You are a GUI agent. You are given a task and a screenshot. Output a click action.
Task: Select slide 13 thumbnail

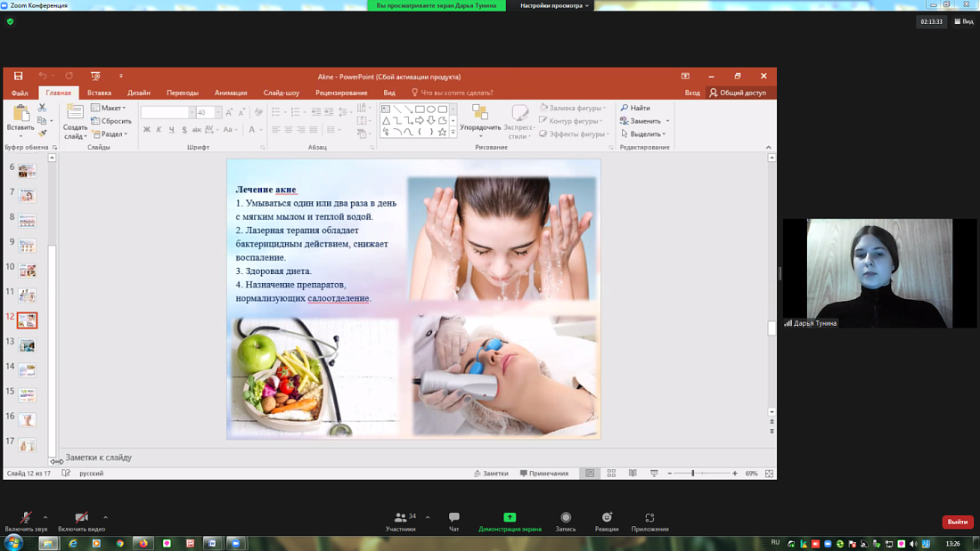click(x=28, y=344)
